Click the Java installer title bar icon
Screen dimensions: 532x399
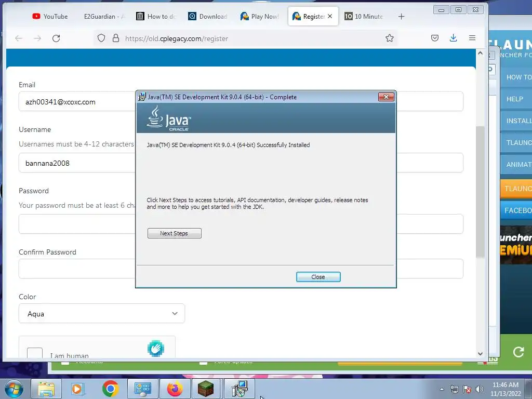click(x=142, y=97)
